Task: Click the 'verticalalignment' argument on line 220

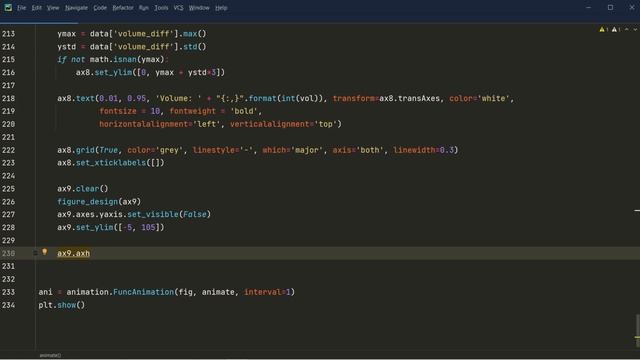Action: click(x=270, y=124)
